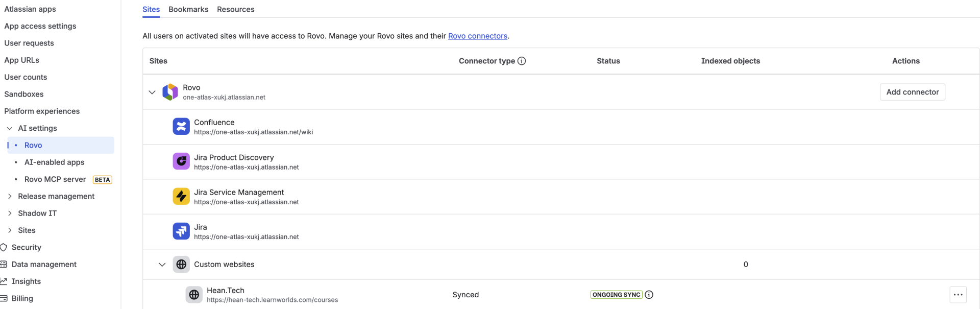Viewport: 980px width, 309px height.
Task: Expand Shadow IT in sidebar
Action: point(10,213)
